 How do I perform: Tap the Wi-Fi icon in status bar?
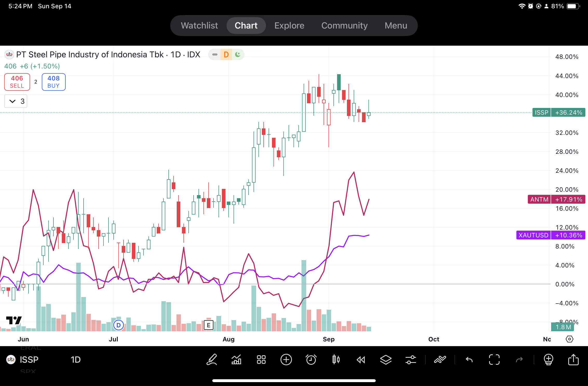tap(522, 6)
